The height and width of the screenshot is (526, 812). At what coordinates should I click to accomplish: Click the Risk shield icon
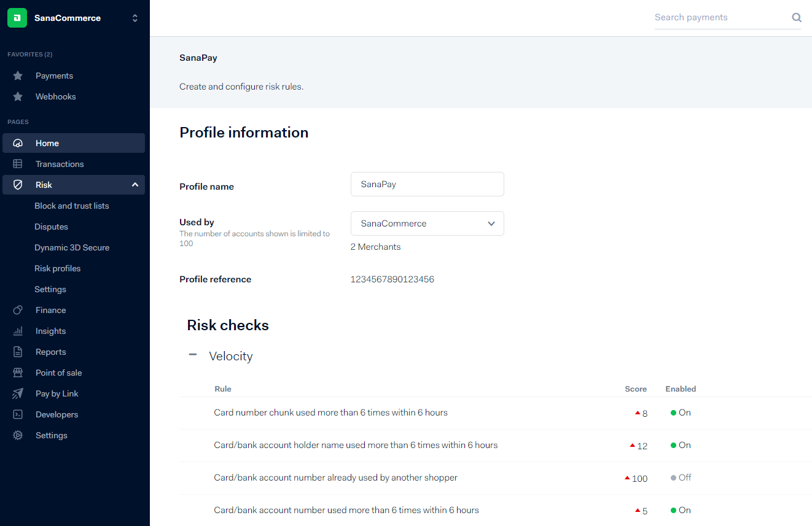18,185
